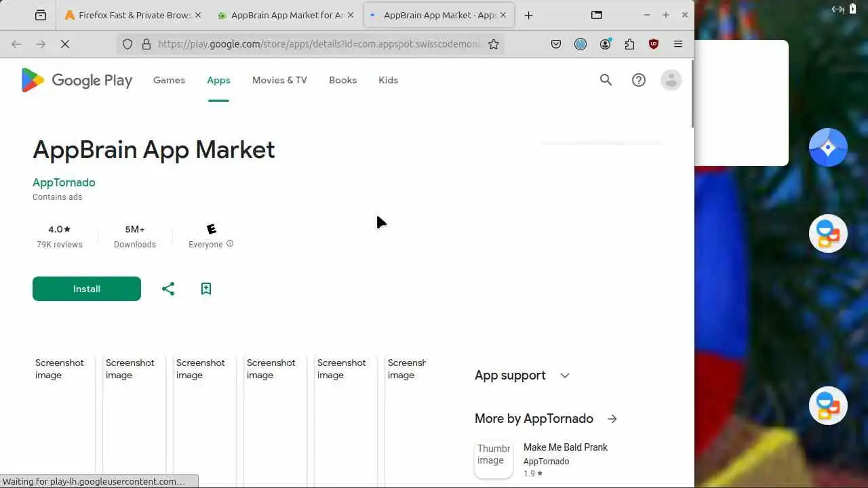Show content rating info for Everyone
The image size is (868, 488).
click(x=230, y=244)
